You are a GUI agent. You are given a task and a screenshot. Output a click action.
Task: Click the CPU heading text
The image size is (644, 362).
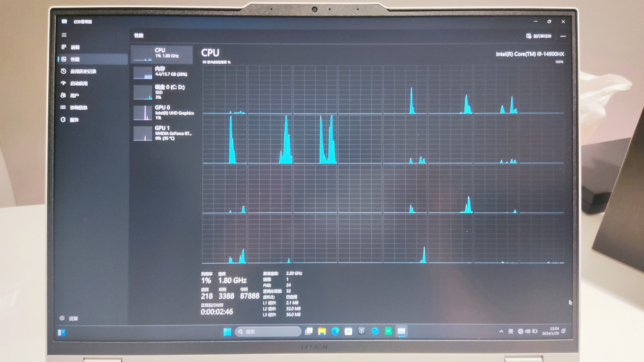tap(210, 53)
